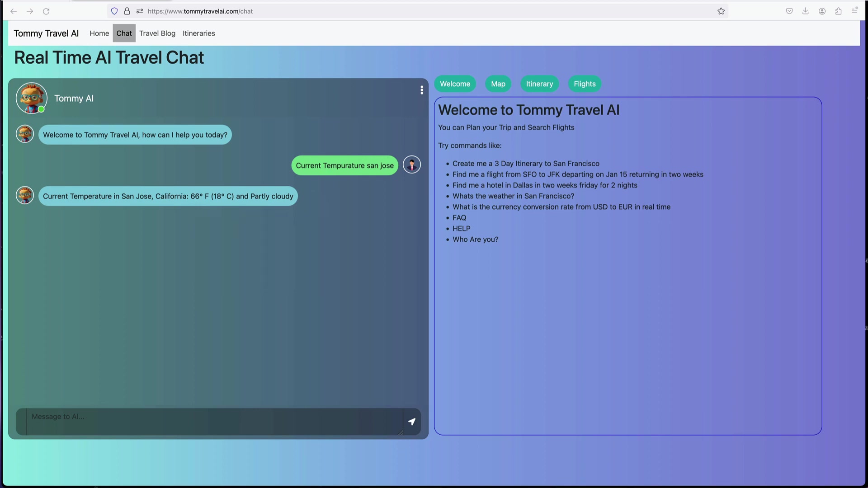Click Tommy AI large profile avatar
This screenshot has height=488, width=868.
tap(32, 98)
